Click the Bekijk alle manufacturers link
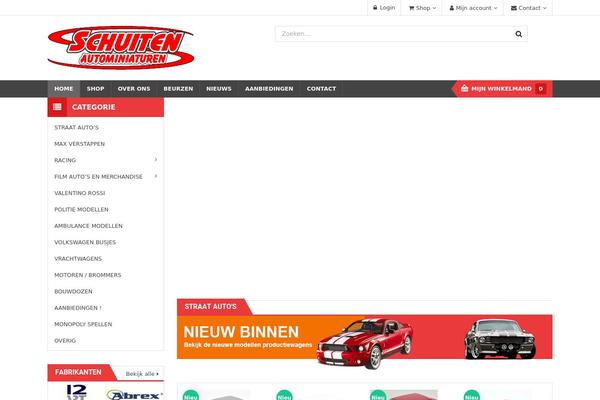Viewport: 600px width, 400px height. (142, 374)
